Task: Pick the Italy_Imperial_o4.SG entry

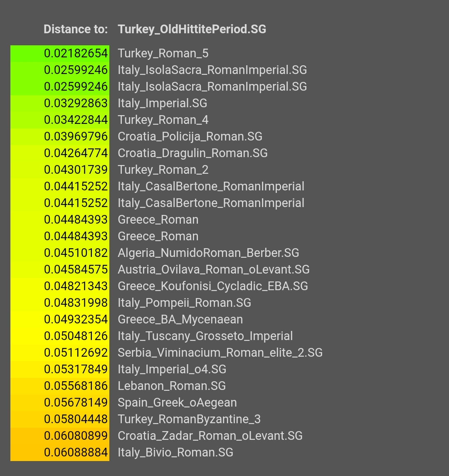Action: [172, 370]
